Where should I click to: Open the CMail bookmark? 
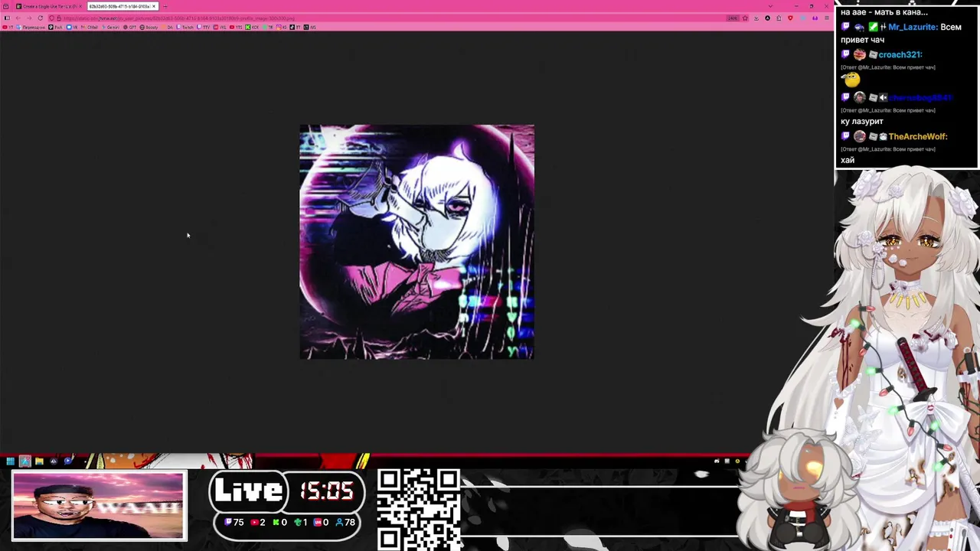point(90,28)
